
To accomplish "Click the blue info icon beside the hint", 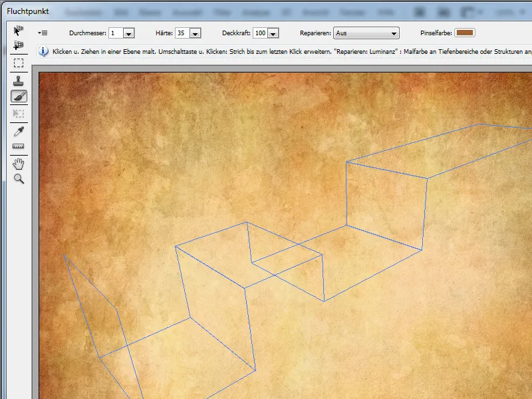I will tap(43, 52).
